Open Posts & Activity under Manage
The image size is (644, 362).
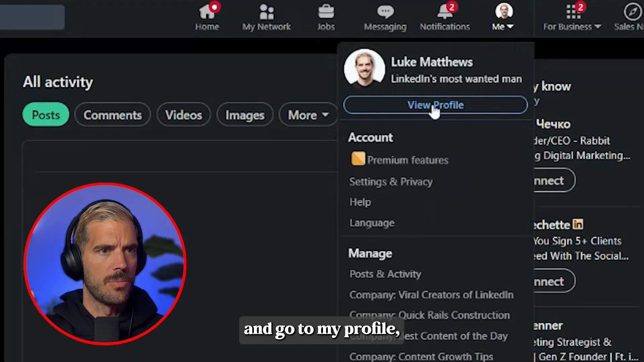coord(385,274)
